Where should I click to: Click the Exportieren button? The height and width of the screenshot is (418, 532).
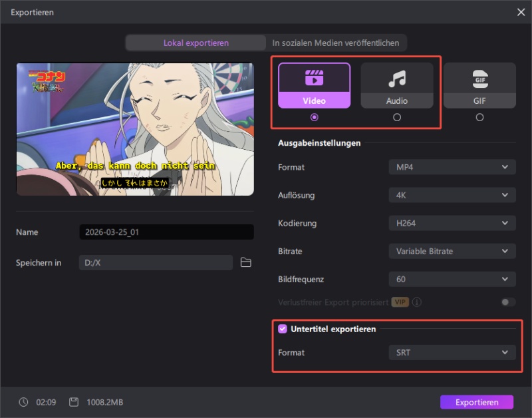(x=477, y=402)
